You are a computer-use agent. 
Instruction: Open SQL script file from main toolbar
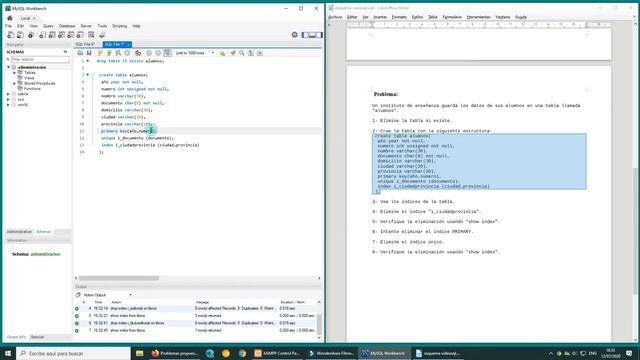(20, 35)
